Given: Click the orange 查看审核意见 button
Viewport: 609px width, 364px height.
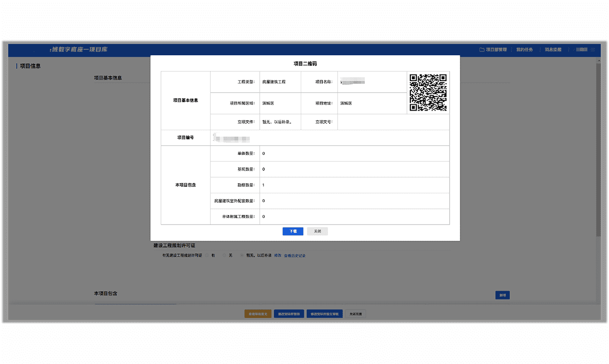Looking at the screenshot, I should tap(258, 314).
